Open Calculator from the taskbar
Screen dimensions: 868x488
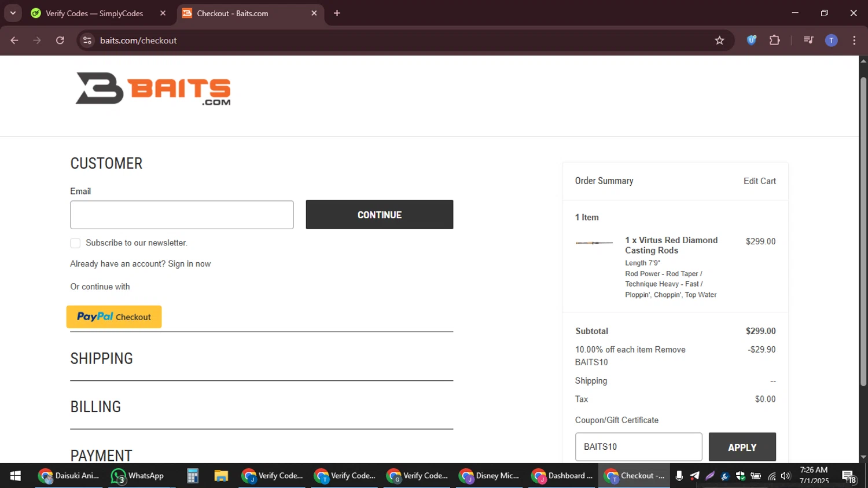click(193, 476)
